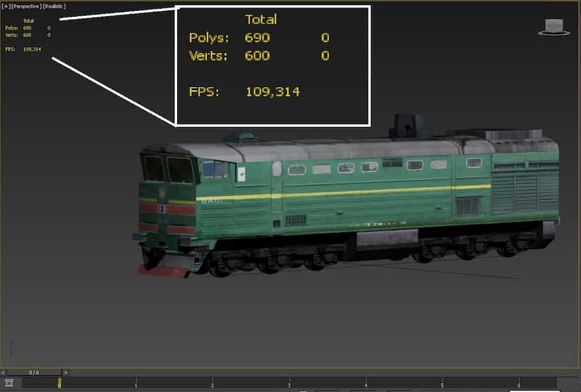581x392 pixels.
Task: Click frame 1 tick on the track bar
Action: pyautogui.click(x=136, y=383)
